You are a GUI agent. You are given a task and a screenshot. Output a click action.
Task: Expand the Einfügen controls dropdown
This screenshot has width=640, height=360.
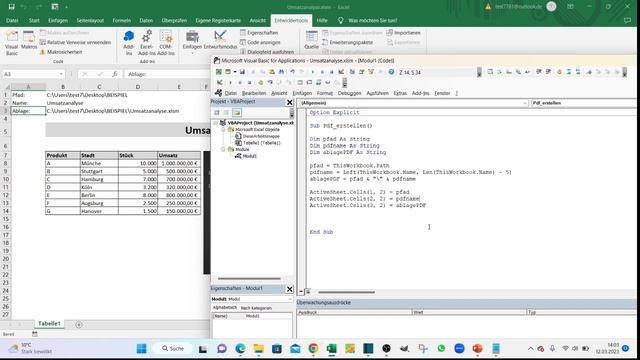click(192, 43)
